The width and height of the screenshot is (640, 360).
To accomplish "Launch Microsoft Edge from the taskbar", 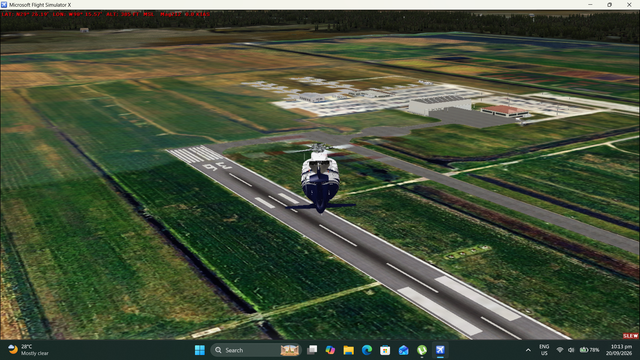I will [x=367, y=350].
